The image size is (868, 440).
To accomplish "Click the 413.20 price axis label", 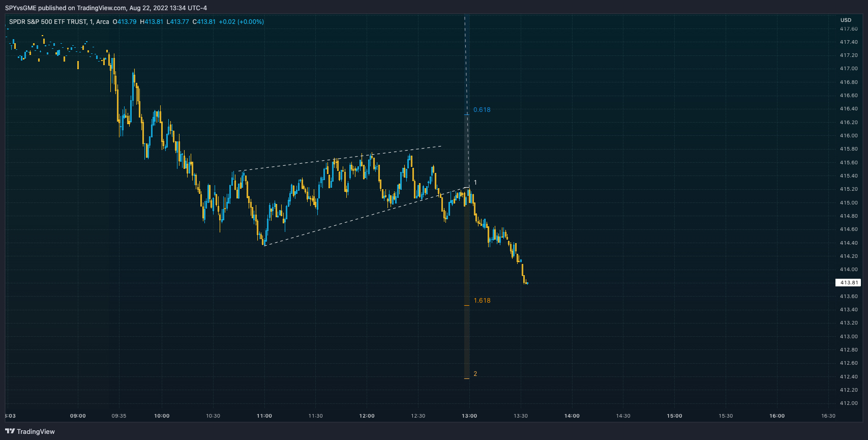I will pos(849,323).
